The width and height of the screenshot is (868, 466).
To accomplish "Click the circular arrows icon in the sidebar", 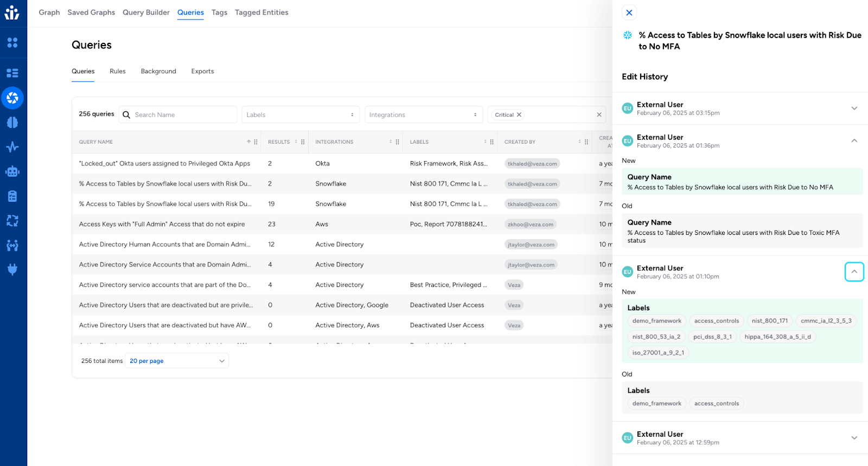I will click(x=12, y=221).
